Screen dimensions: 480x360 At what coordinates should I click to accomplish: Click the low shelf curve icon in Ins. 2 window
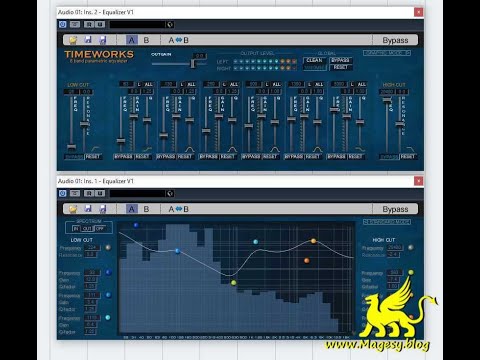pyautogui.click(x=147, y=149)
